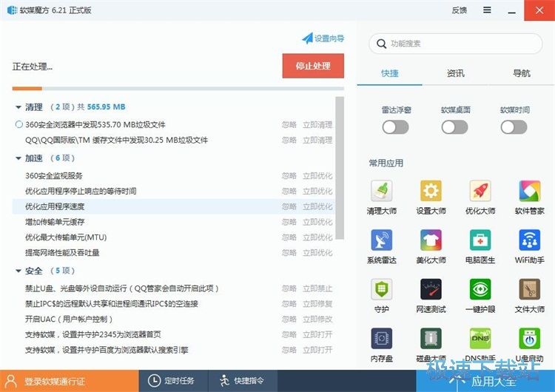Open 电脑医生 first-aid icon

click(x=480, y=240)
